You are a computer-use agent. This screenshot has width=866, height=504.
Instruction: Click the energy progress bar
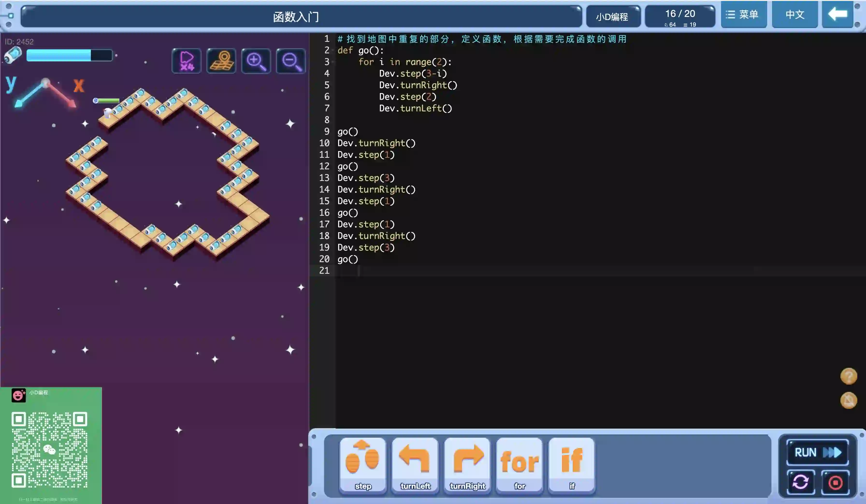click(69, 55)
